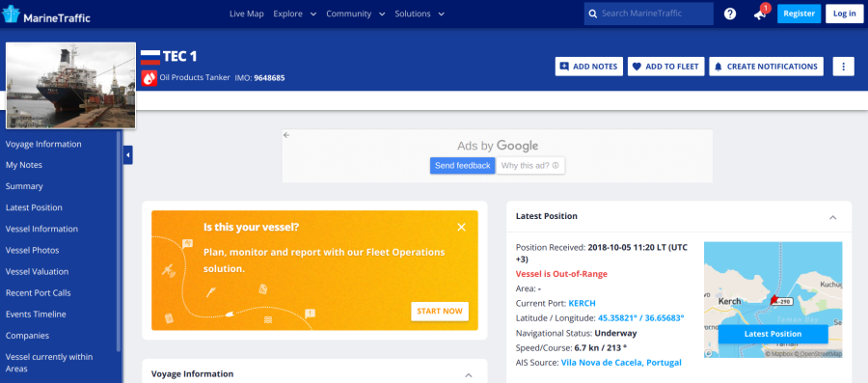This screenshot has height=383, width=868.
Task: Go to Vessel Photos in sidebar
Action: (32, 250)
